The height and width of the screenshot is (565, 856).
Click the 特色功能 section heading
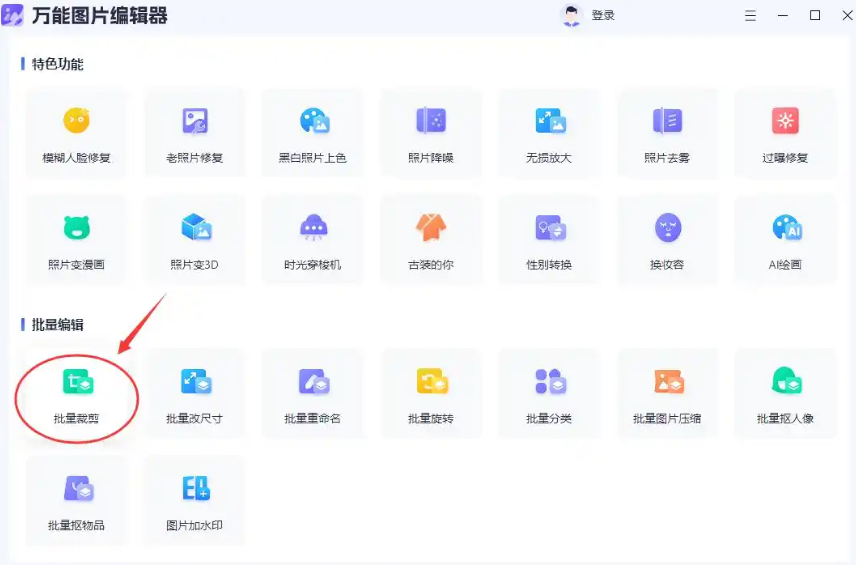57,64
